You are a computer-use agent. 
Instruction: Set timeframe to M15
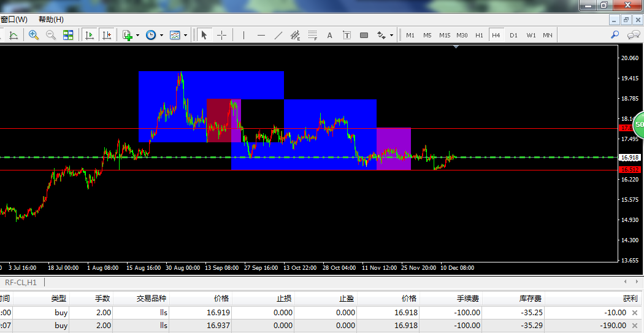445,35
